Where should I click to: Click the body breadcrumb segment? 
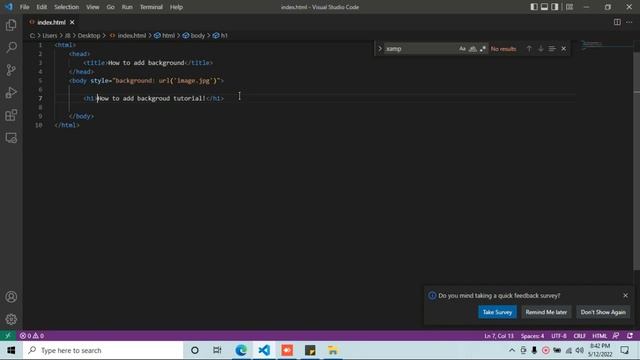194,36
